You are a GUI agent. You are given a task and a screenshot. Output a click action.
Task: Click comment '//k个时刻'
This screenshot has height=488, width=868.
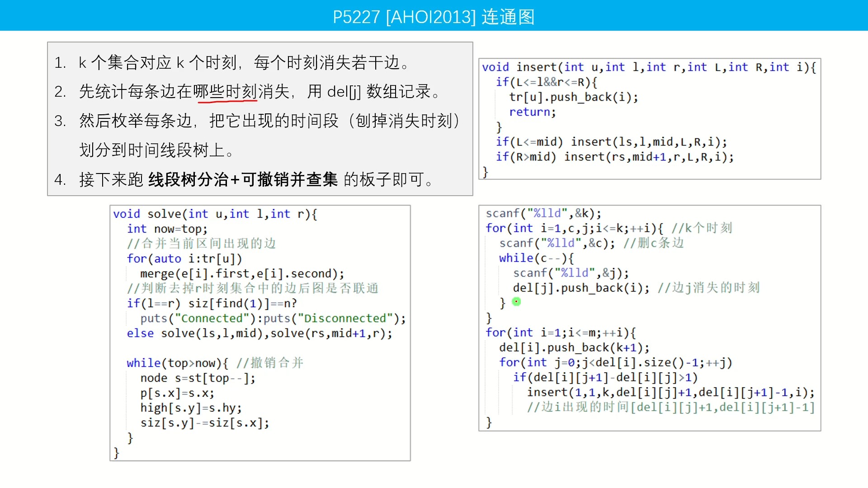click(702, 228)
